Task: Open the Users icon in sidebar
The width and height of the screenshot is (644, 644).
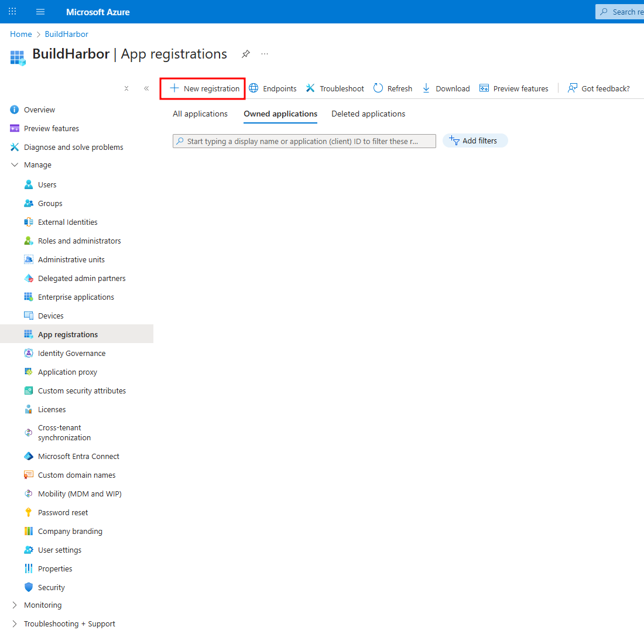Action: (x=29, y=184)
